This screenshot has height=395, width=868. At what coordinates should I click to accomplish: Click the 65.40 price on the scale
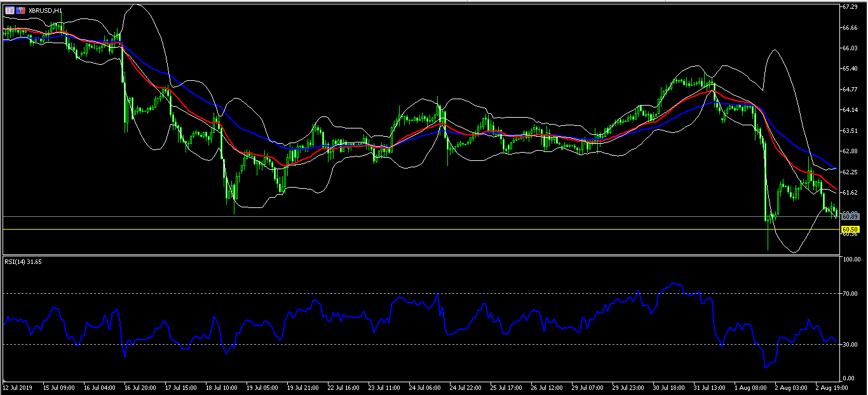tap(850, 68)
